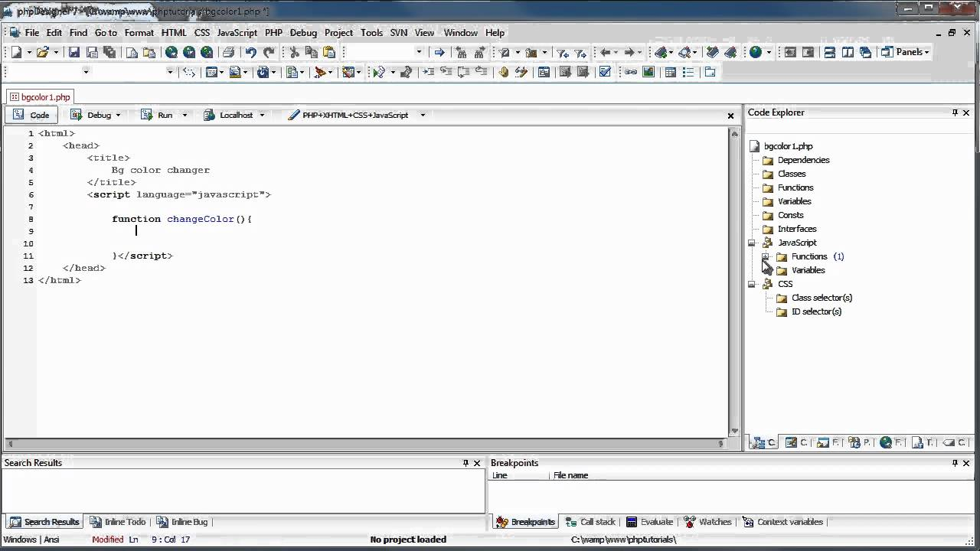Click the Find binoculars icon
Image resolution: width=980 pixels, height=551 pixels.
click(462, 52)
